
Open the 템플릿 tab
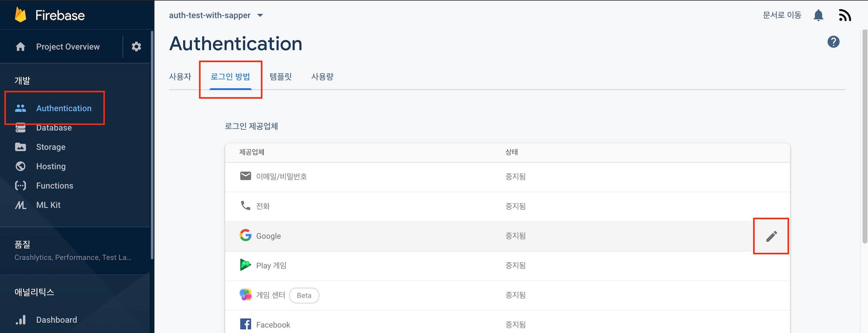click(281, 77)
